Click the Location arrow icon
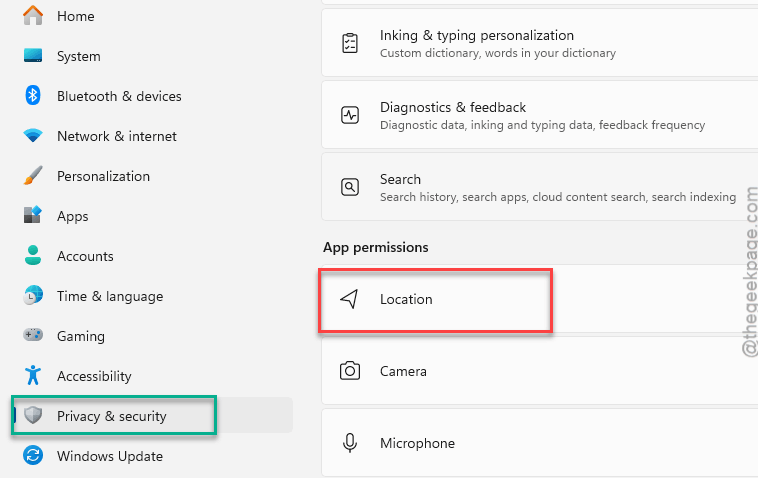The image size is (758, 478). [x=350, y=299]
